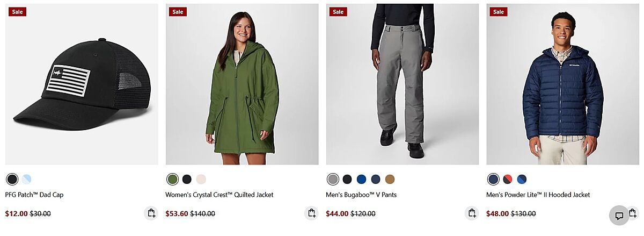Choose the tan swatch for Bugaboo V Pants

pos(390,179)
